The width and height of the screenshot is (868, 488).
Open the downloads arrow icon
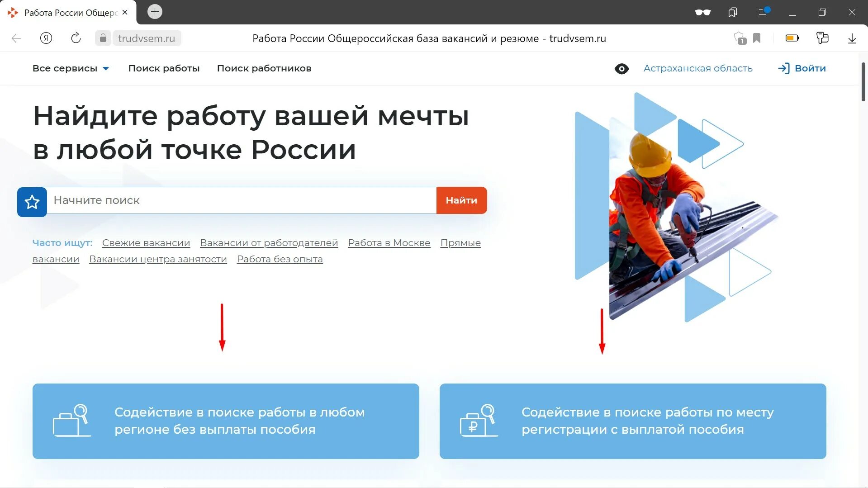(852, 38)
